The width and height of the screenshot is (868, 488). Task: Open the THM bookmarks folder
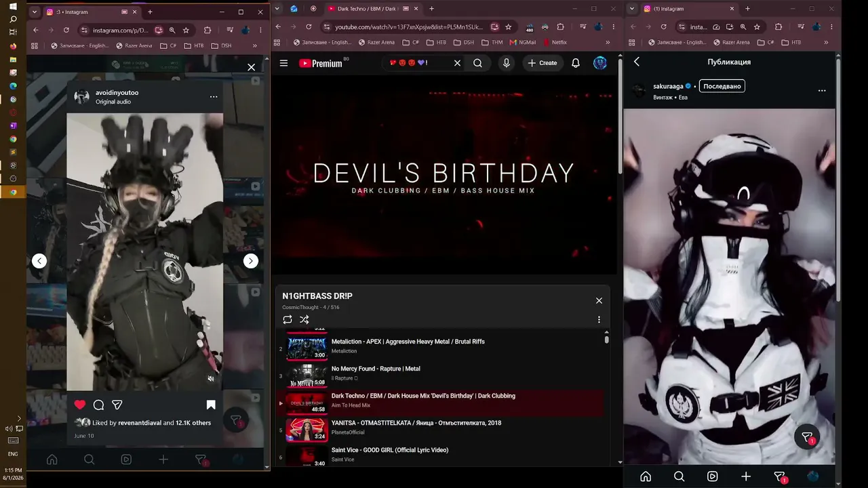(x=492, y=42)
